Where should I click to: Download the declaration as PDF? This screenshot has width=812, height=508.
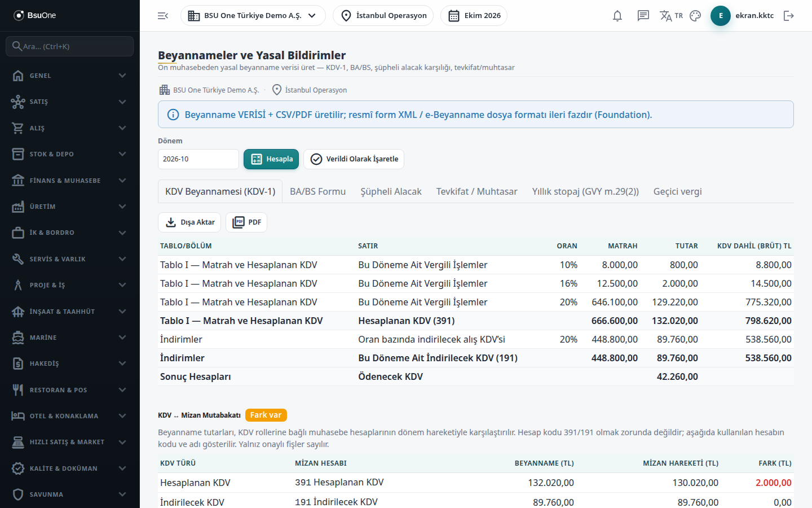246,222
